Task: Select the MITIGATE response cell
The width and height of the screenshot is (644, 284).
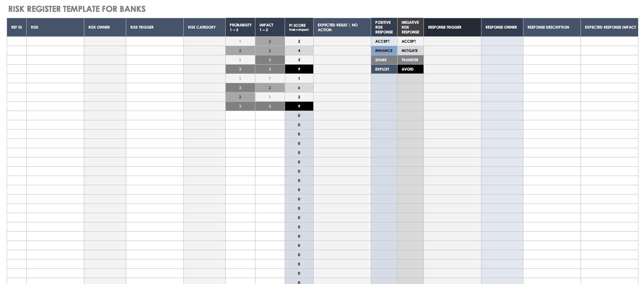Action: pyautogui.click(x=411, y=50)
